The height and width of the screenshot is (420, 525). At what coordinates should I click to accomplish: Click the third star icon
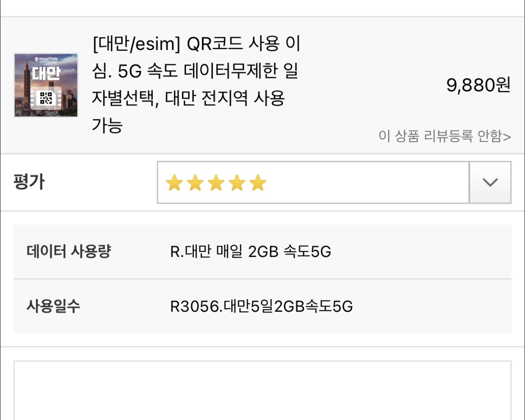(215, 182)
